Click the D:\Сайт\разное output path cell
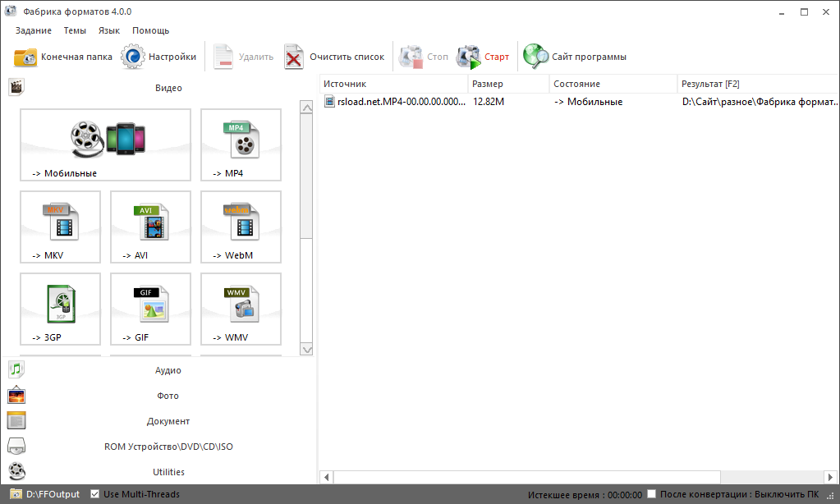 click(x=759, y=102)
